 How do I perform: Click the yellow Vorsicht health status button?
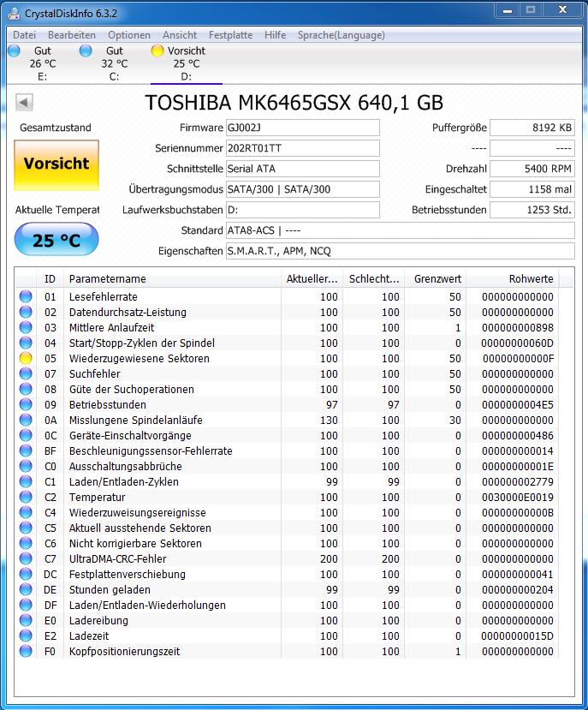[56, 164]
